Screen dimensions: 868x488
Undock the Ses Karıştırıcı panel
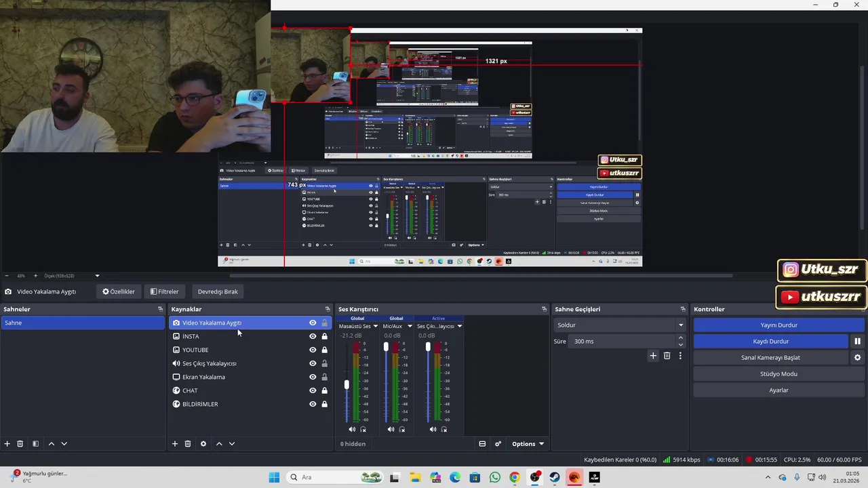[544, 309]
